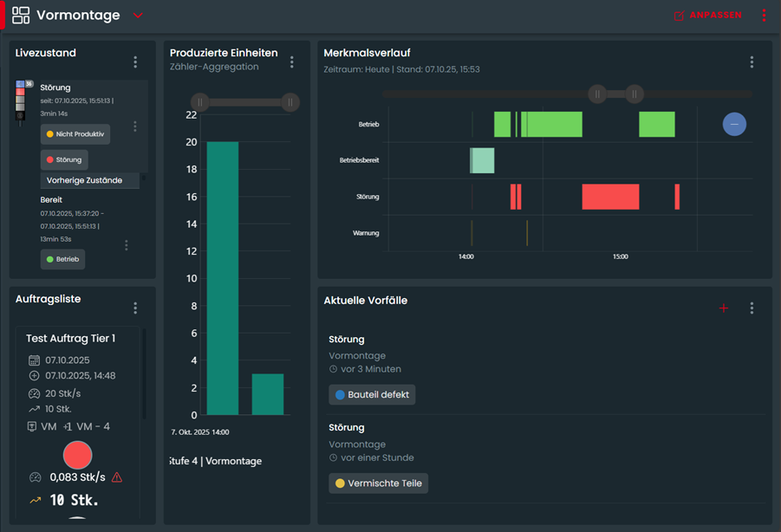781x532 pixels.
Task: Select the Nicht Produktiv status chip
Action: [75, 134]
